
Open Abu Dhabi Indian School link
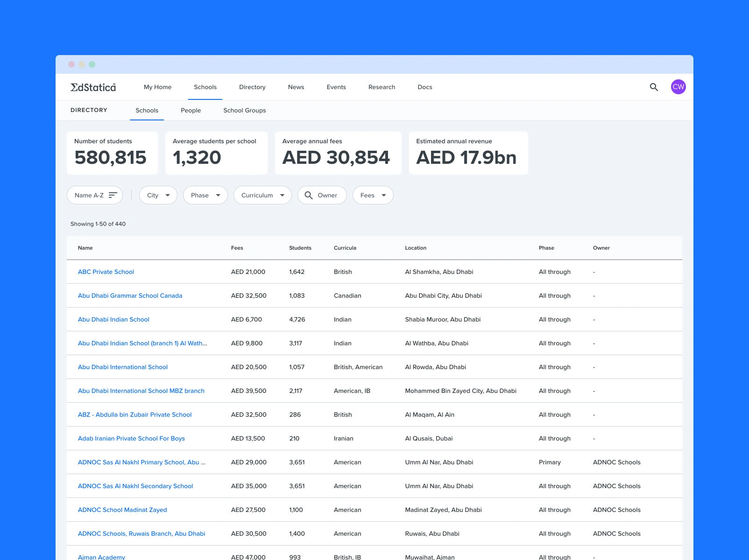click(x=113, y=319)
